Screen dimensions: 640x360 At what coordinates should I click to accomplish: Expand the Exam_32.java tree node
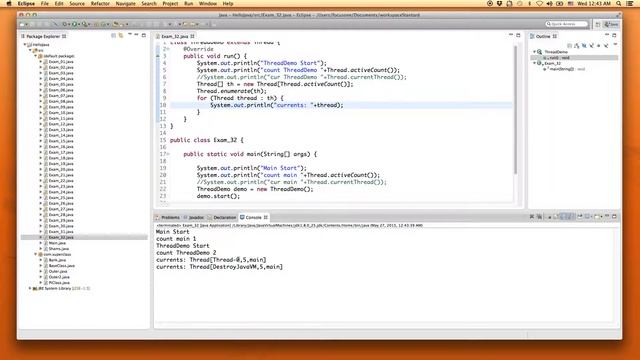pos(40,237)
